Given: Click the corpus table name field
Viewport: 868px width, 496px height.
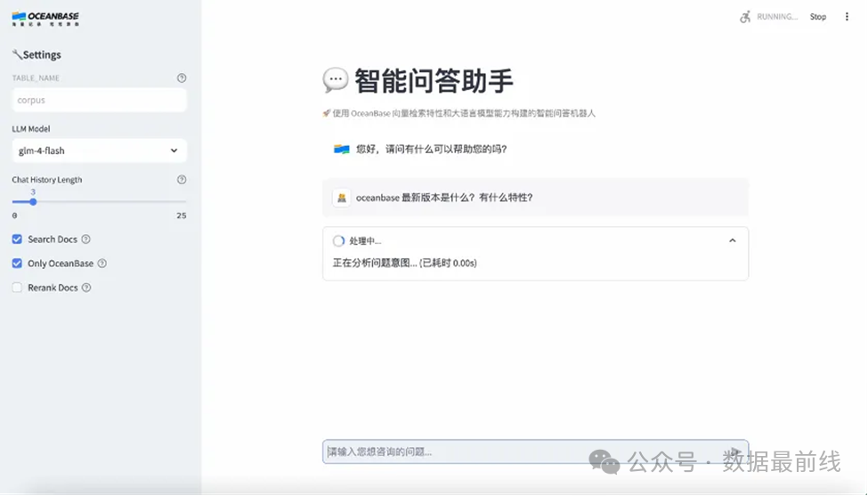Looking at the screenshot, I should [x=99, y=101].
